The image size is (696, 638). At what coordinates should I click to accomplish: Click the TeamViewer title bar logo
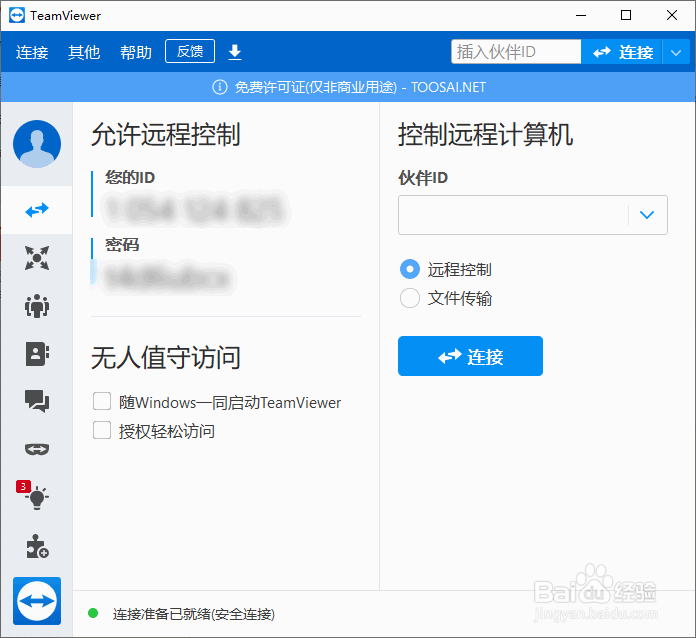point(17,16)
